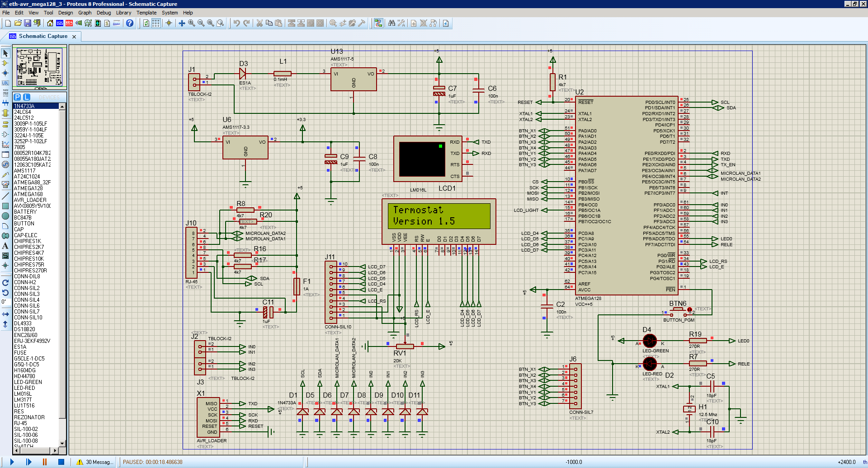
Task: Select the Component mode tool
Action: tap(5, 63)
